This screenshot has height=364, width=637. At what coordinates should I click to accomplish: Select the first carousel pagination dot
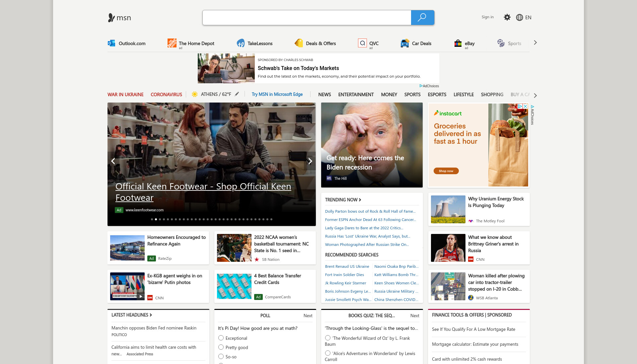coord(152,219)
